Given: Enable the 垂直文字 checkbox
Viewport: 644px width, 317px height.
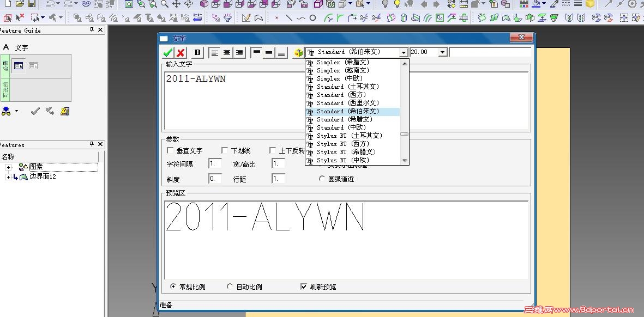Looking at the screenshot, I should tap(170, 150).
